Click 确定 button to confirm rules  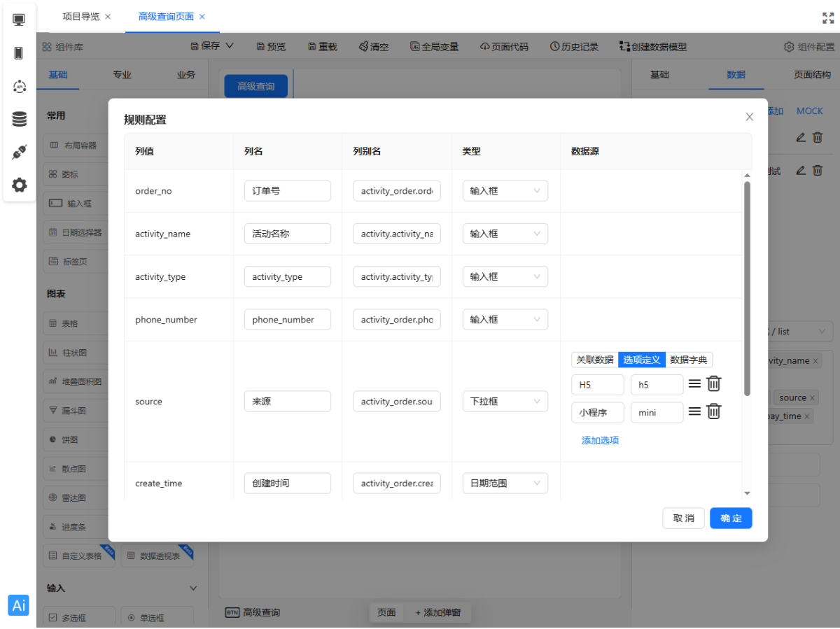coord(730,518)
